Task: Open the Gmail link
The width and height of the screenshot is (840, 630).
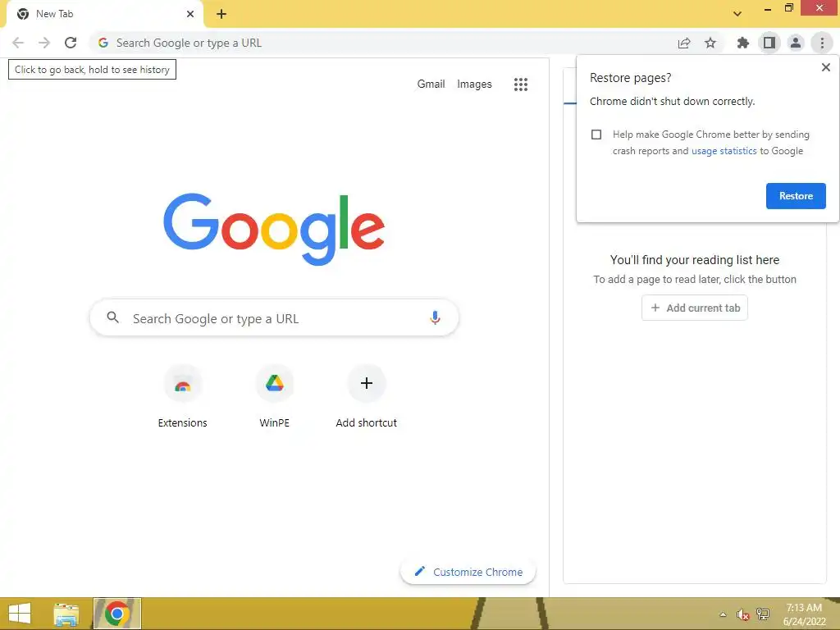Action: coord(431,84)
